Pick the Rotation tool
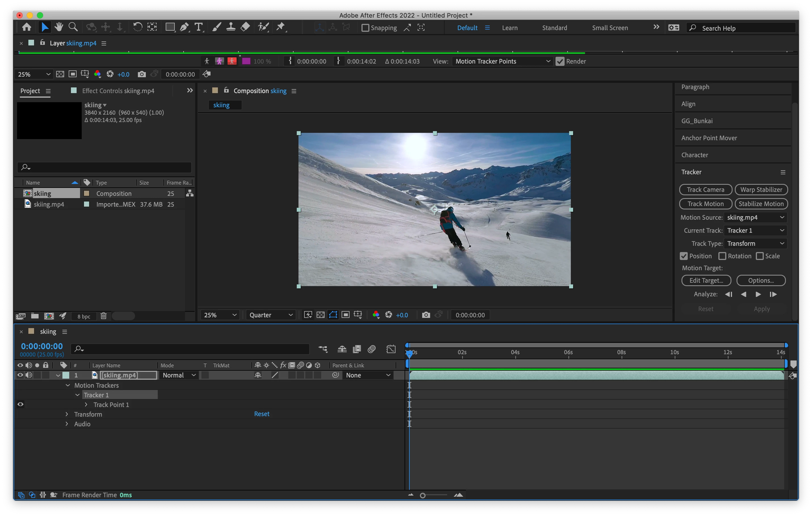The width and height of the screenshot is (812, 516). [x=137, y=27]
